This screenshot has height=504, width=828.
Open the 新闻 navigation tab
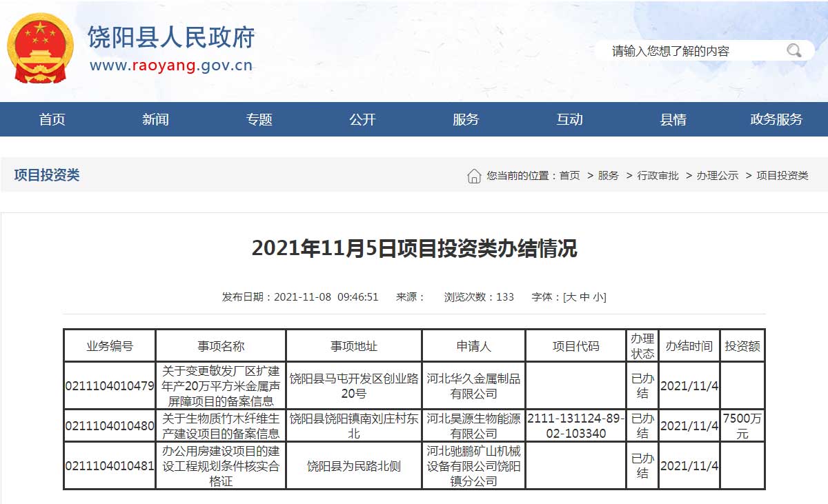click(x=155, y=119)
